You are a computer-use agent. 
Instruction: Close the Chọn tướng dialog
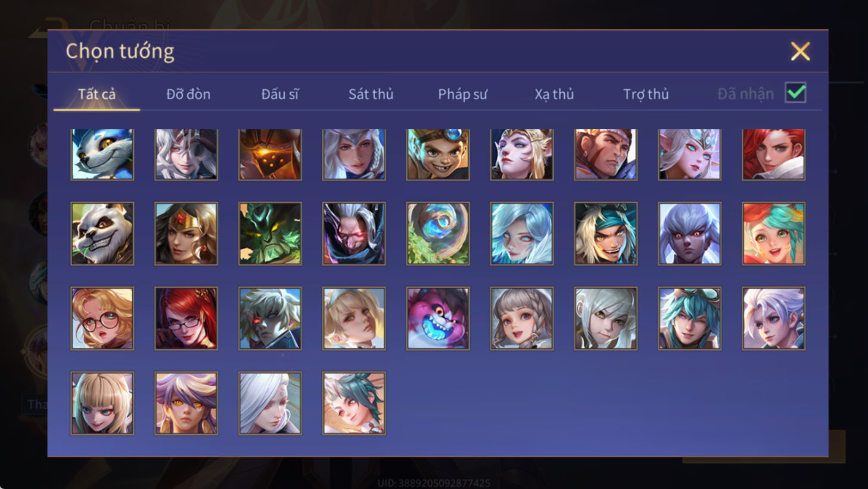[x=800, y=51]
